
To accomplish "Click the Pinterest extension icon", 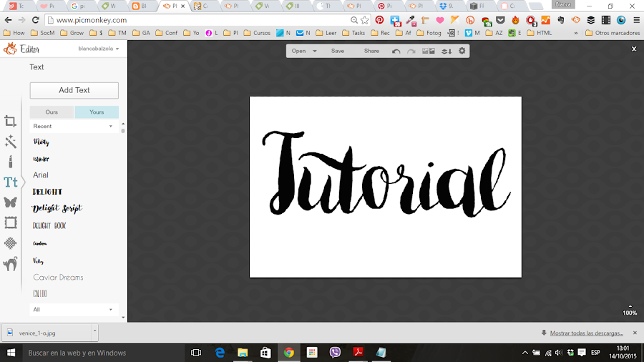I will click(x=379, y=20).
